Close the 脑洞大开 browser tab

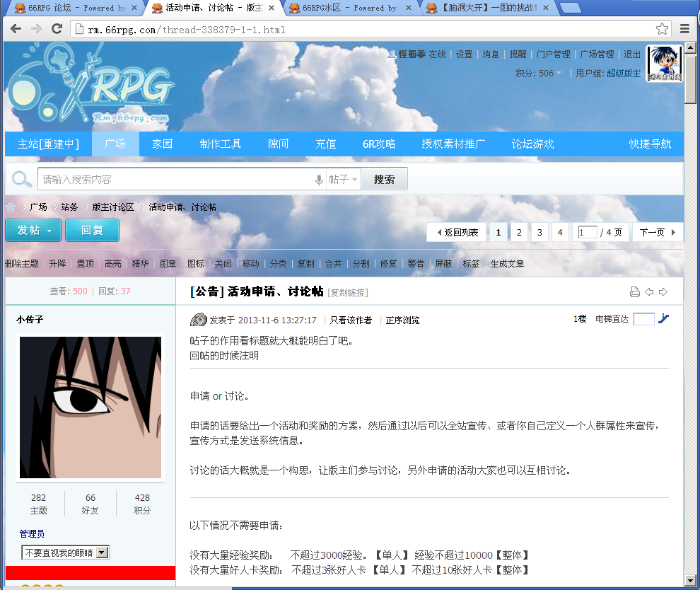[x=546, y=8]
